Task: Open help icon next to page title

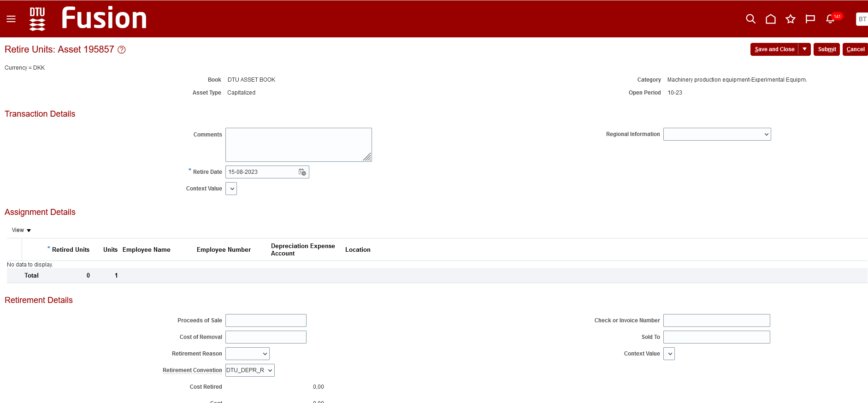Action: 122,50
